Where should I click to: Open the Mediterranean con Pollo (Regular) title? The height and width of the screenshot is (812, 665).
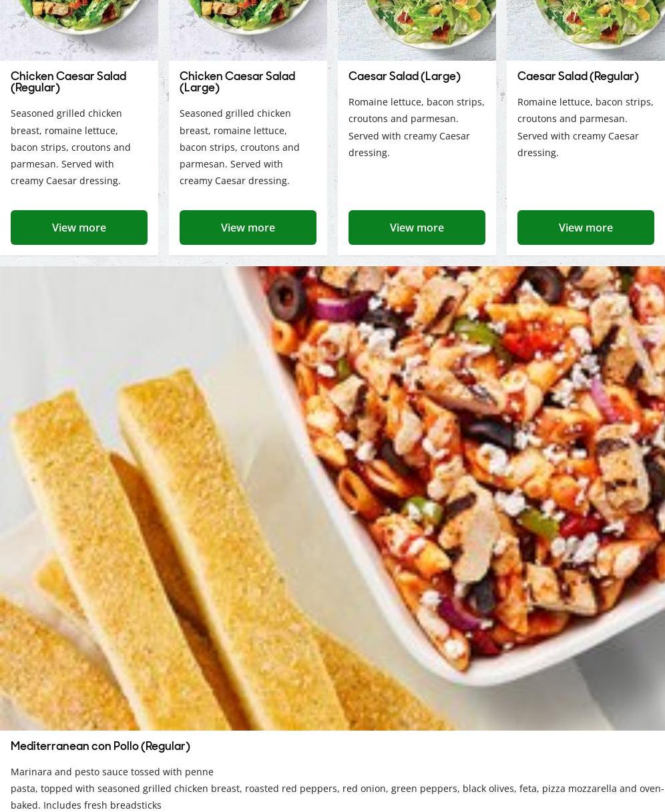pos(100,746)
